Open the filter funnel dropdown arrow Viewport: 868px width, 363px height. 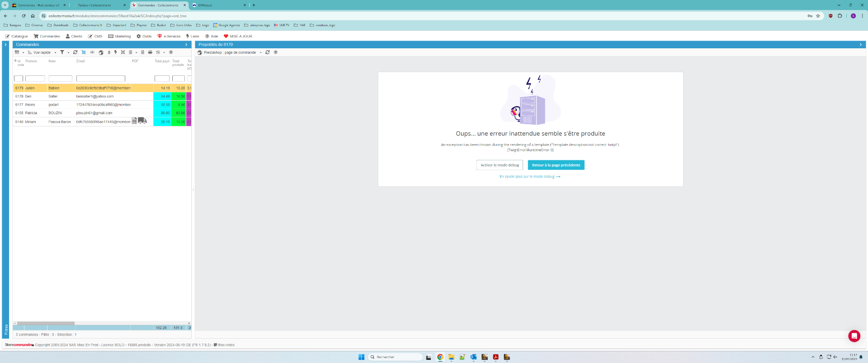pos(68,52)
